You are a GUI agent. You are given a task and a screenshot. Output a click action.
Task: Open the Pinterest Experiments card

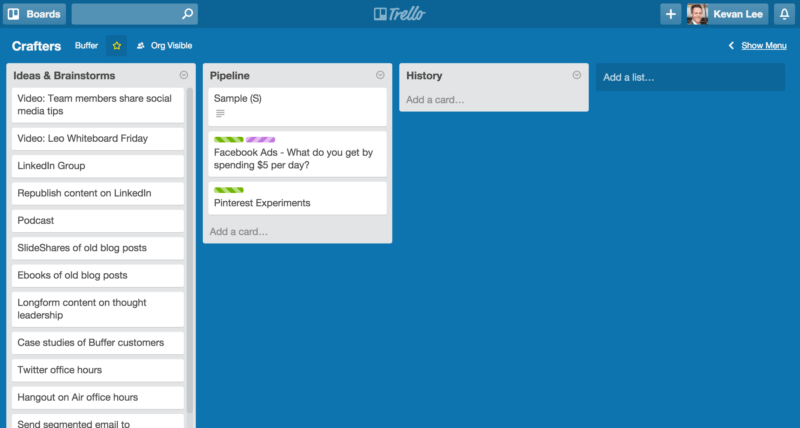tap(297, 198)
